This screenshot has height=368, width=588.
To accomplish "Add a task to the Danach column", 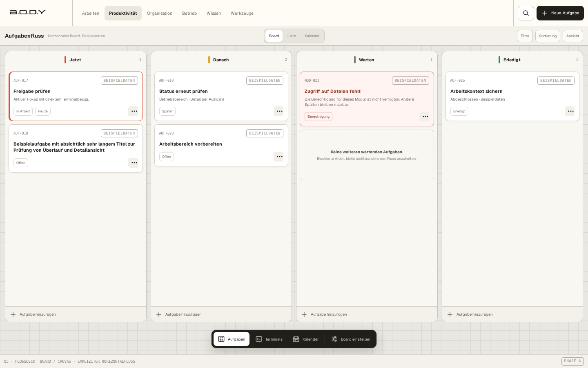I will (221, 314).
